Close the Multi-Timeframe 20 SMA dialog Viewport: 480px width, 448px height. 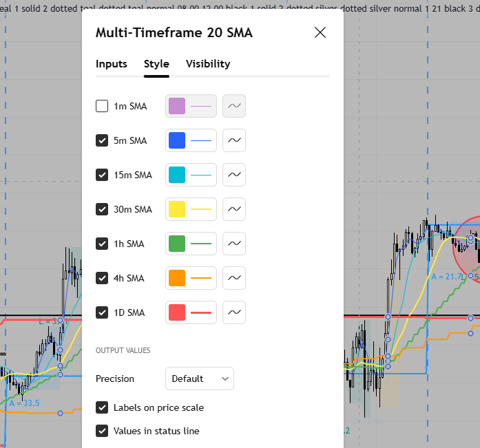tap(320, 32)
